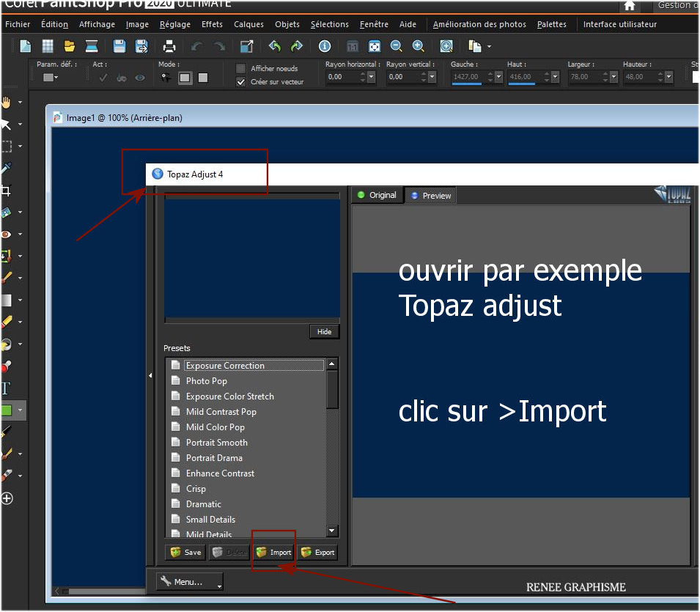The width and height of the screenshot is (700, 612).
Task: Click the Save floppy disk icon
Action: point(119,46)
